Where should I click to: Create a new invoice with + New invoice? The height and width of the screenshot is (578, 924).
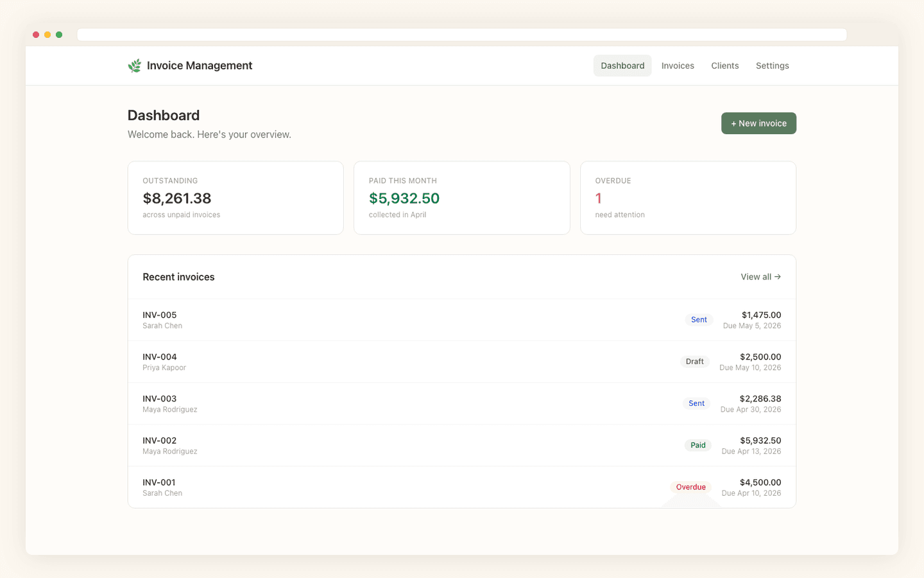(758, 123)
